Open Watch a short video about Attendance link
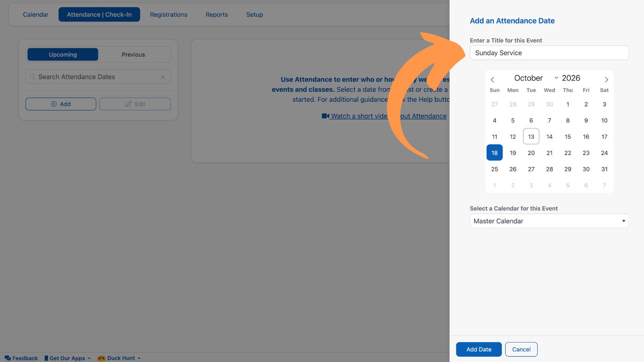 (384, 116)
